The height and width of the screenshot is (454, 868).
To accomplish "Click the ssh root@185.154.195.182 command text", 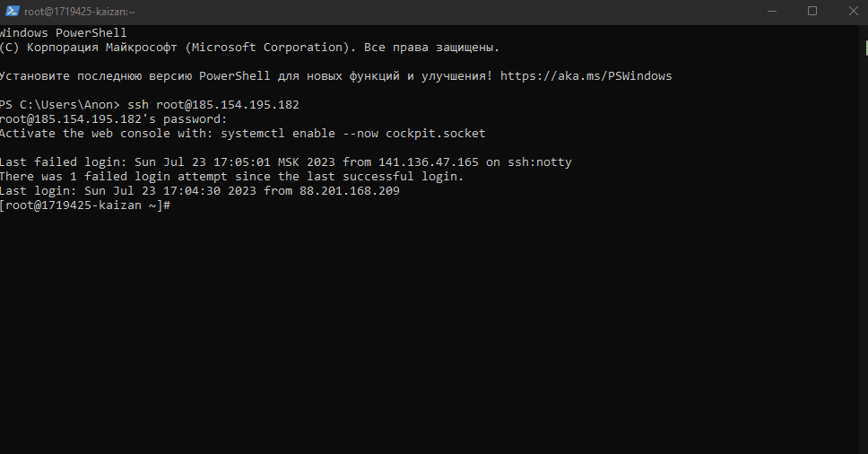I will [x=213, y=105].
